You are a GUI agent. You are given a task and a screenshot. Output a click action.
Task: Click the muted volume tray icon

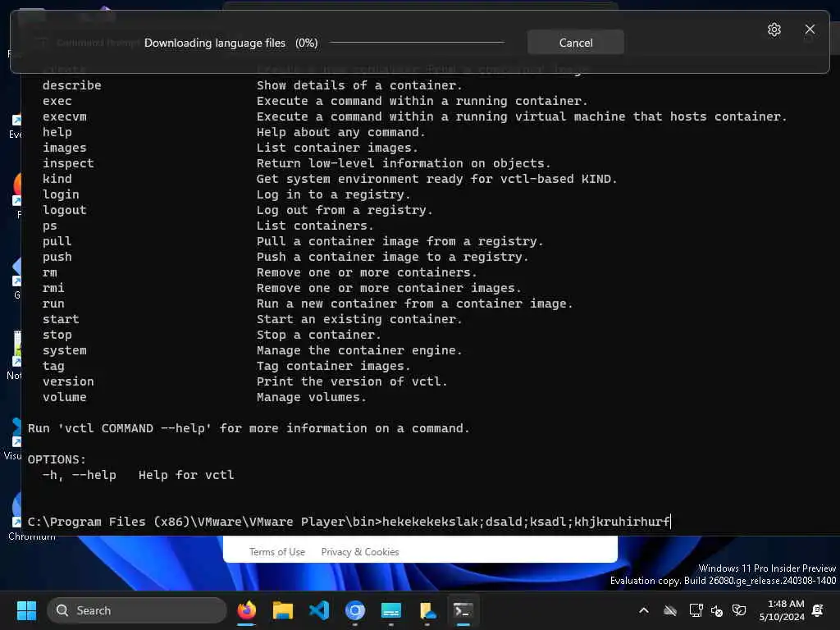coord(717,610)
